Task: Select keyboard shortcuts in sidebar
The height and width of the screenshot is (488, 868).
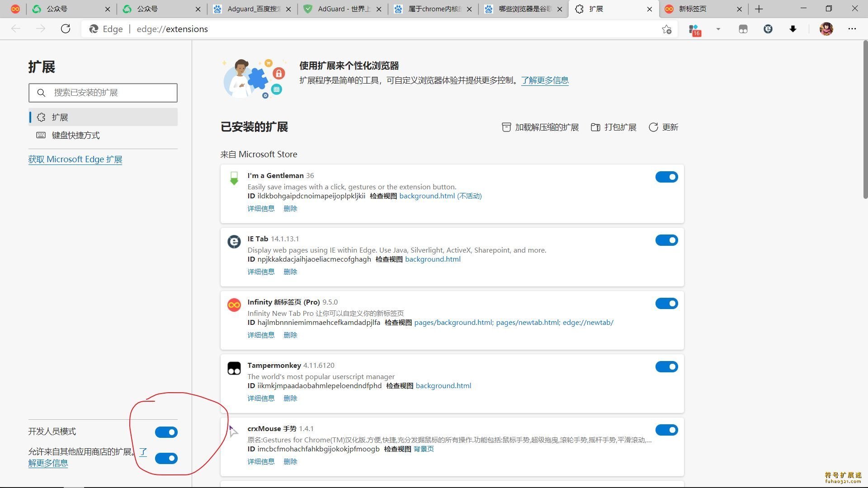Action: tap(75, 135)
